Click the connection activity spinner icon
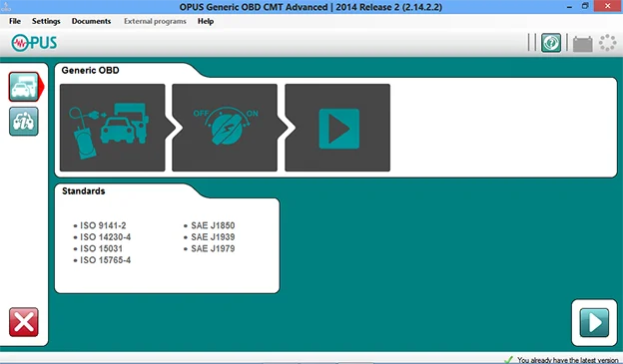Image resolution: width=623 pixels, height=364 pixels. tap(607, 43)
